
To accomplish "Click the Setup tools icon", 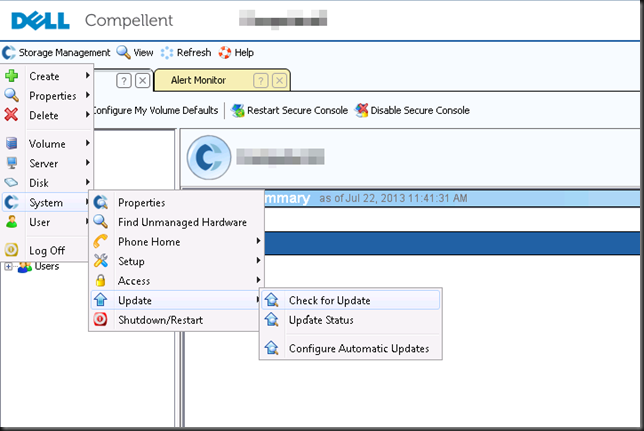I will [101, 261].
